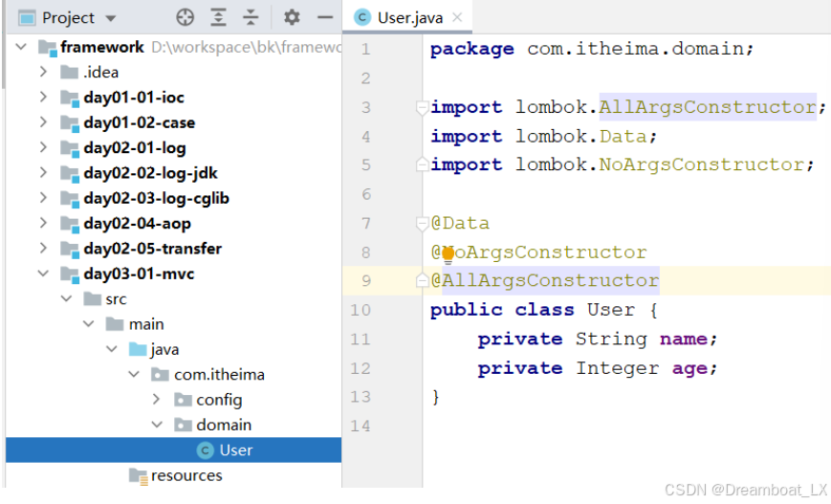Fold the annotations at line 7

click(x=422, y=224)
